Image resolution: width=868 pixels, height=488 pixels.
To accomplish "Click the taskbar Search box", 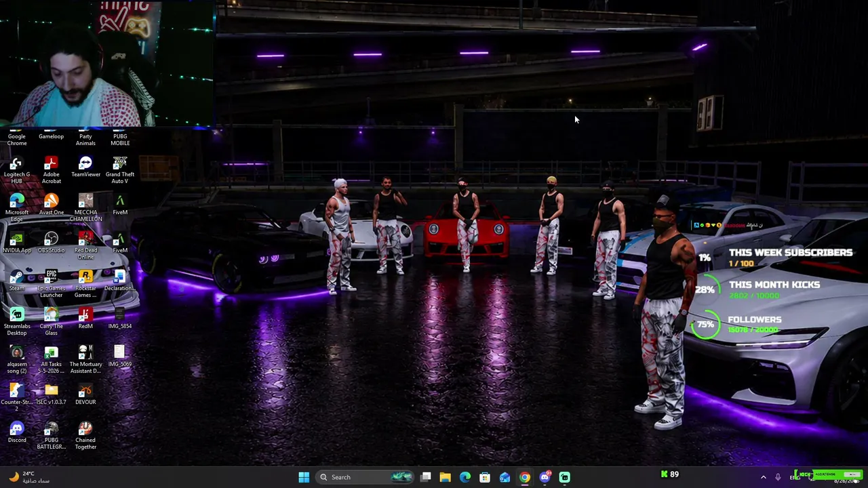I will (x=365, y=477).
